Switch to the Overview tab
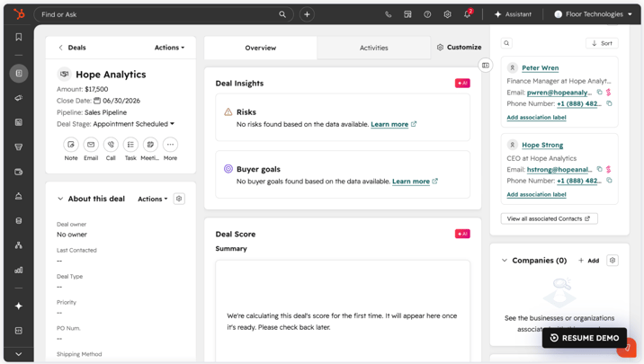The width and height of the screenshot is (644, 364). click(x=261, y=48)
